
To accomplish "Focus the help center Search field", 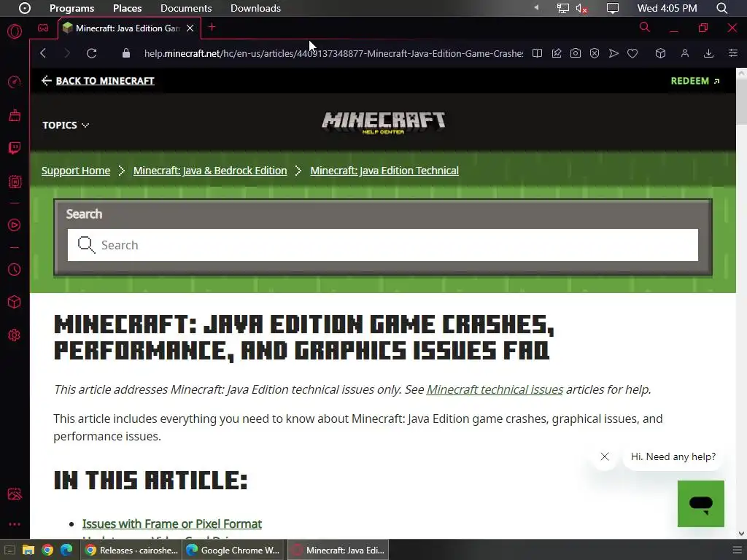I will pos(383,245).
